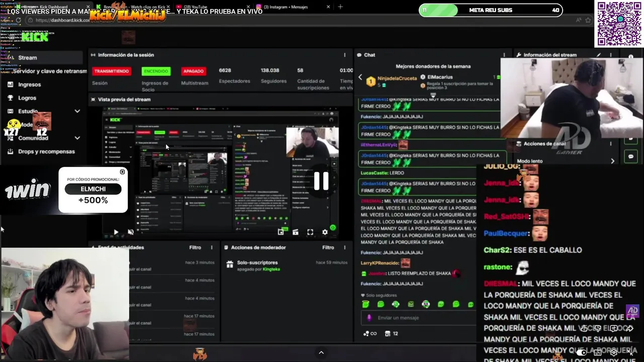
Task: Open Kingteka link in moderator actions
Action: 271,269
